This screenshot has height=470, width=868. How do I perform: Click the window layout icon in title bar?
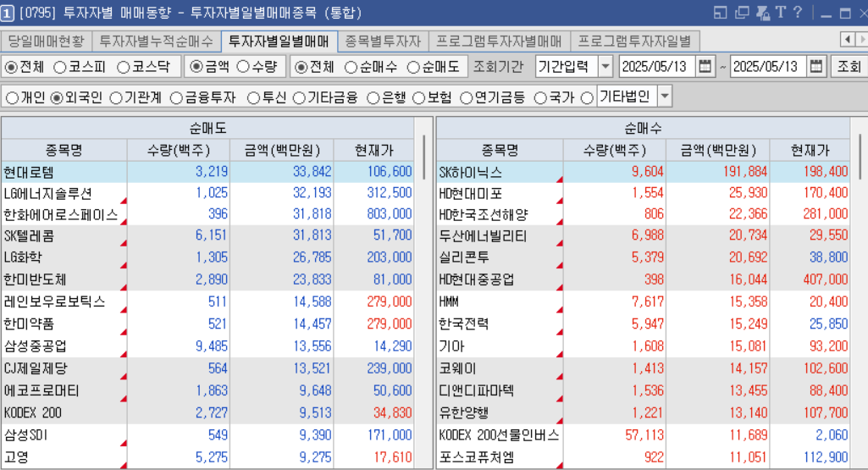click(720, 13)
